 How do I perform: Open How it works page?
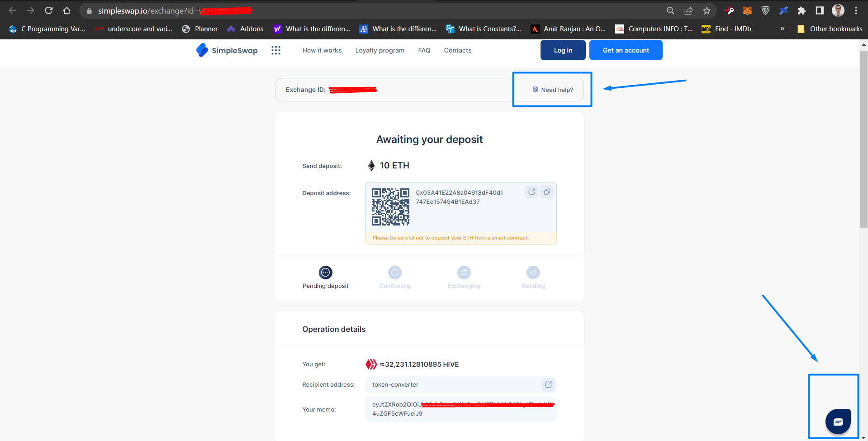(x=322, y=50)
